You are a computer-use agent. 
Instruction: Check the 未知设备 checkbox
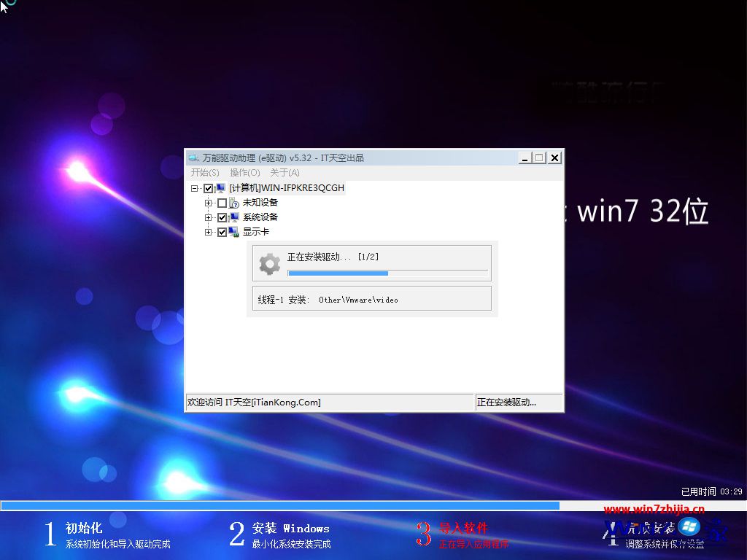tap(222, 203)
